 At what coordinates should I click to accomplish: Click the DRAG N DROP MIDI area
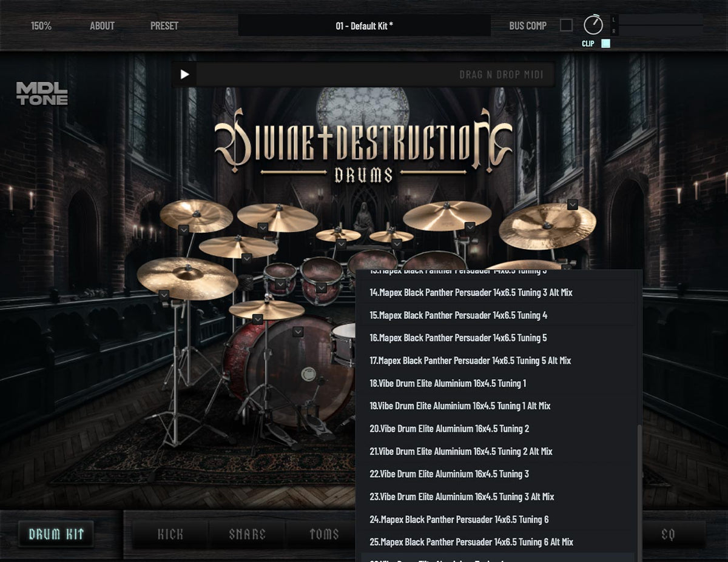(376, 75)
